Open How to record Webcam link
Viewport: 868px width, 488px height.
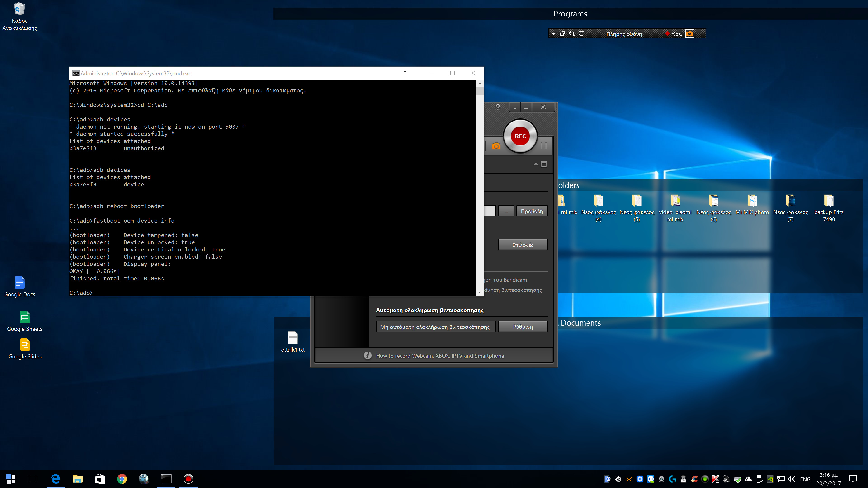click(x=440, y=356)
